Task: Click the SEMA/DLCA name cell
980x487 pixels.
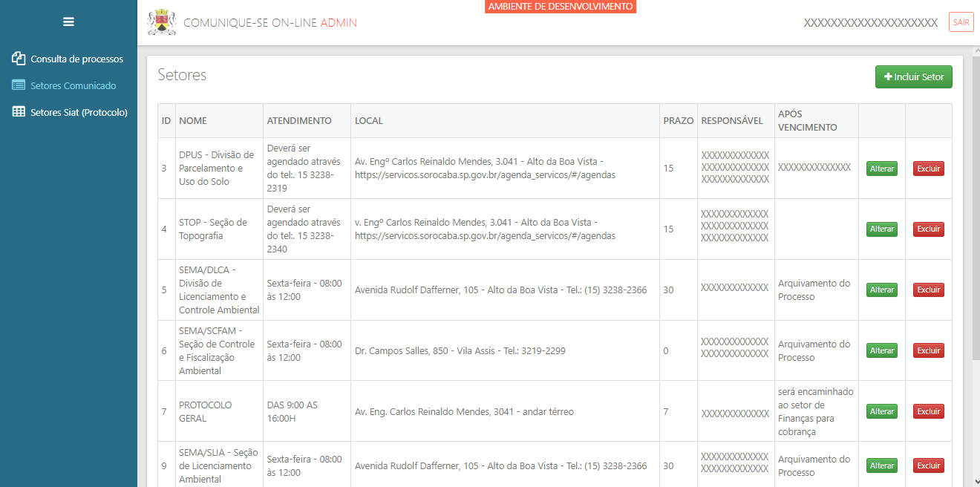Action: click(219, 290)
